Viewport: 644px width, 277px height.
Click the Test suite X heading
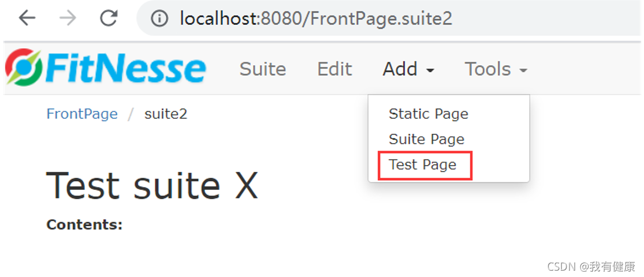pos(152,185)
